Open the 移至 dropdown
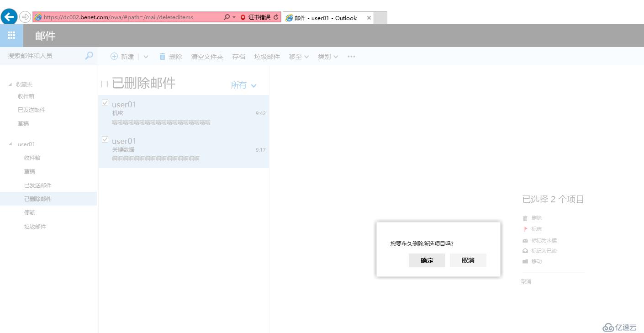Viewport: 644px width, 333px height. [x=299, y=57]
